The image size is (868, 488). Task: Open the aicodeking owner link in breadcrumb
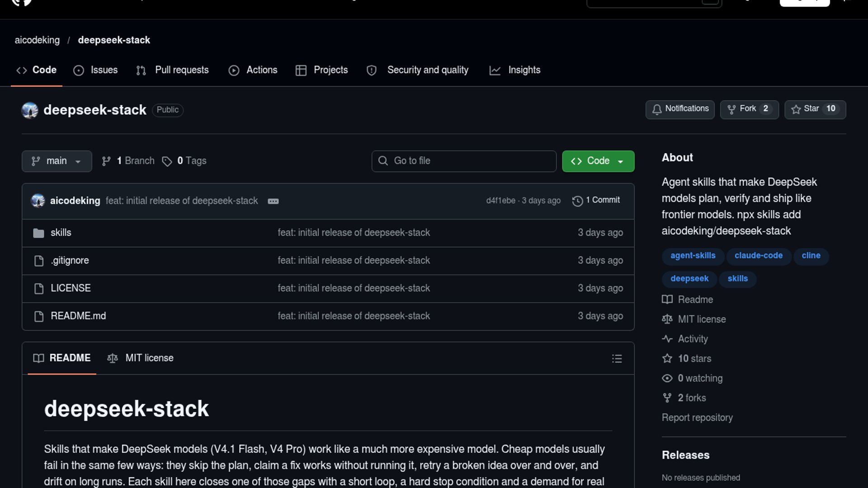[37, 40]
